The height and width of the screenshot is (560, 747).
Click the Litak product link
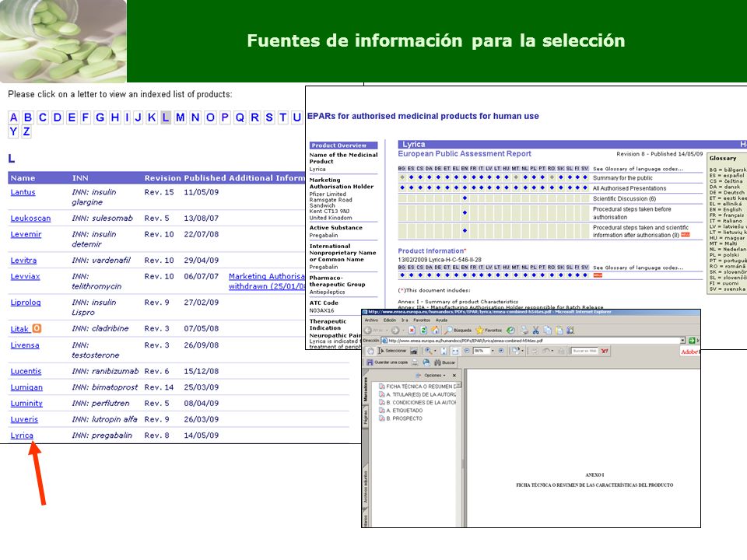[20, 329]
